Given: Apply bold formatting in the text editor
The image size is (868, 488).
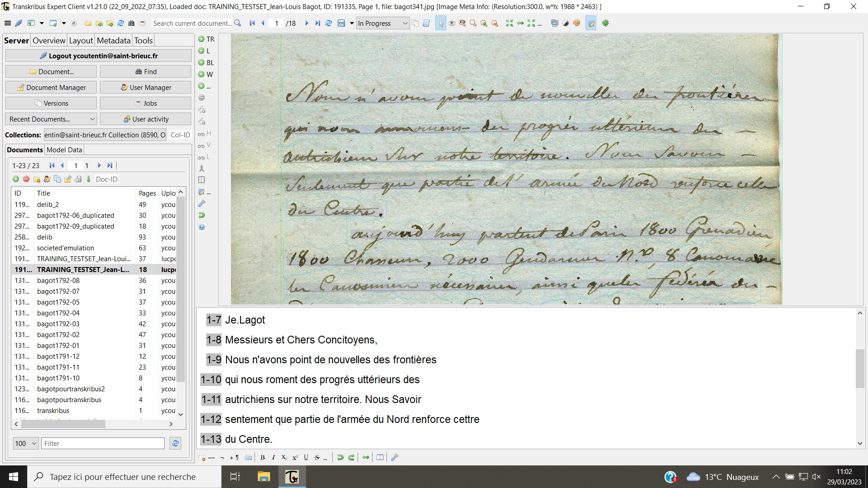Looking at the screenshot, I should (263, 457).
